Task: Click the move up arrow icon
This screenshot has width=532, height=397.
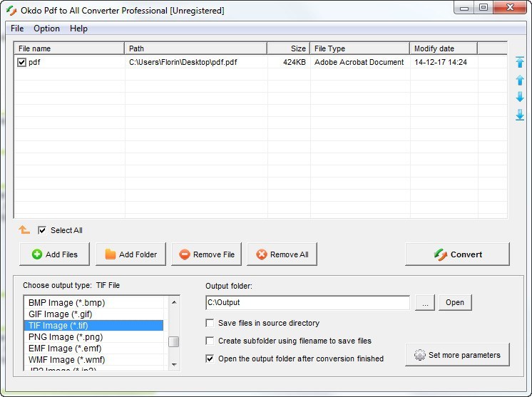Action: click(x=520, y=81)
